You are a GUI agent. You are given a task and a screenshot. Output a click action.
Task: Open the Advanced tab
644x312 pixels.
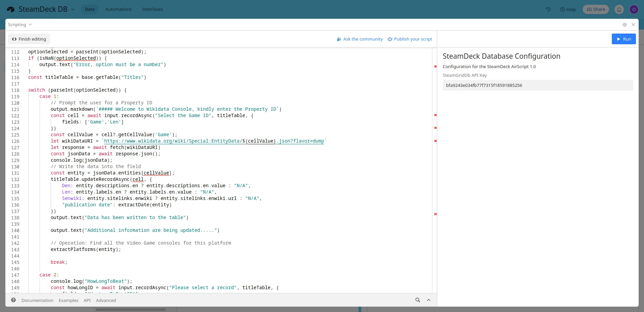coord(106,300)
